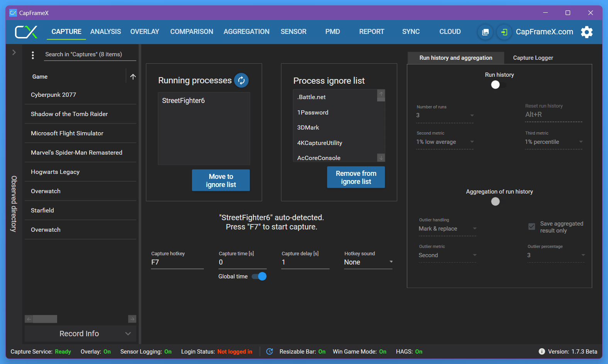This screenshot has width=608, height=364.
Task: Switch to the OVERLAY tab
Action: 145,32
